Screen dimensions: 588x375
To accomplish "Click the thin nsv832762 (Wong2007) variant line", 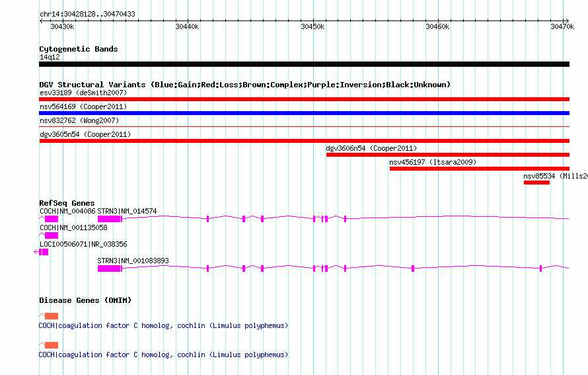I will pos(304,127).
